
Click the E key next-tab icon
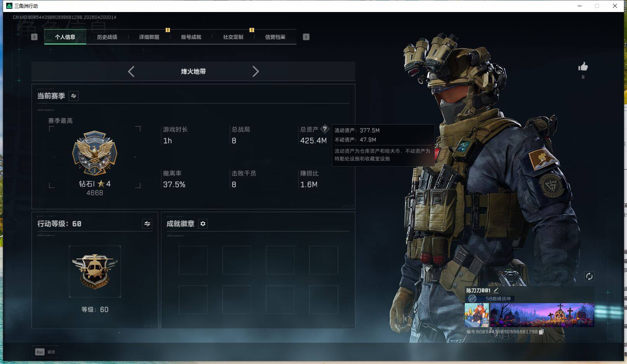(x=306, y=37)
